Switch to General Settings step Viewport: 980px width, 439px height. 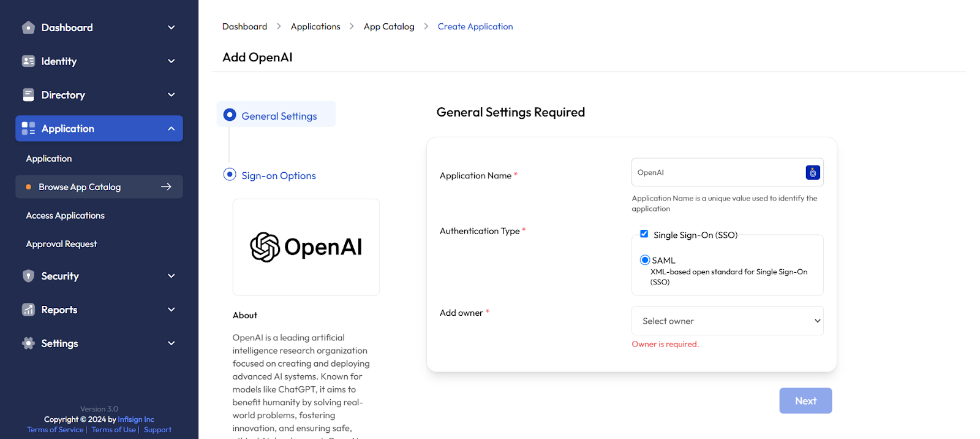[276, 115]
